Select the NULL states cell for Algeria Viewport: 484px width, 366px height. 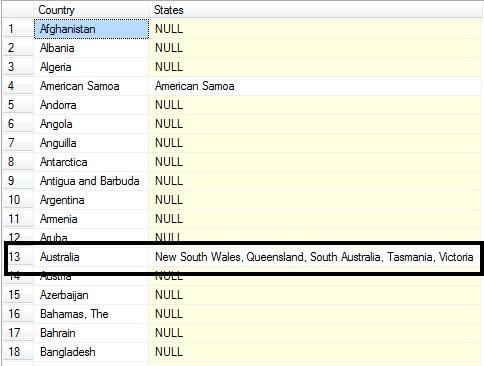coord(315,67)
